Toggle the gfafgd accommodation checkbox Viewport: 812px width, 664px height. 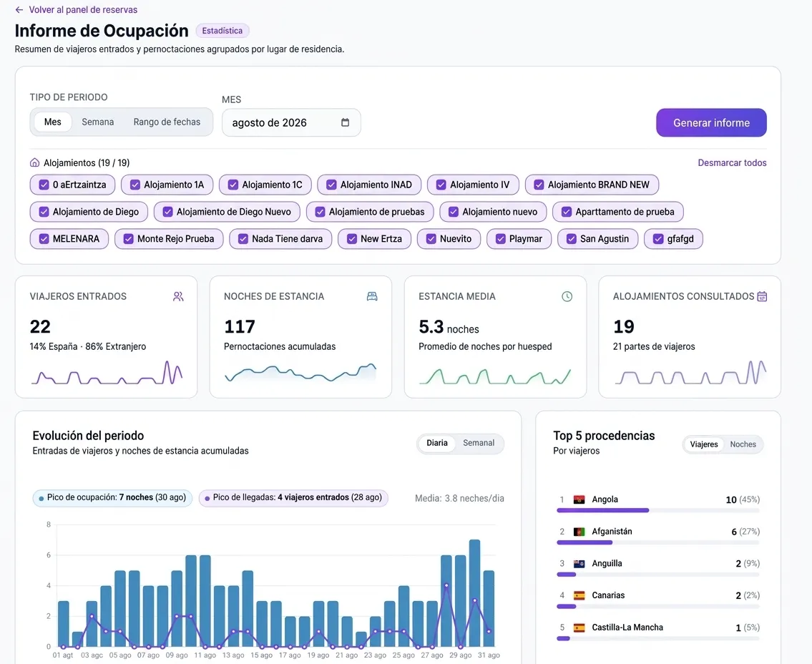(x=658, y=239)
